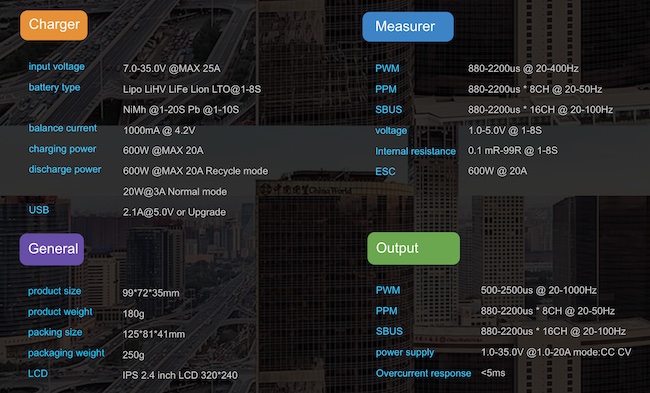Image resolution: width=650 pixels, height=393 pixels.
Task: Click the input voltage label
Action: pos(56,67)
